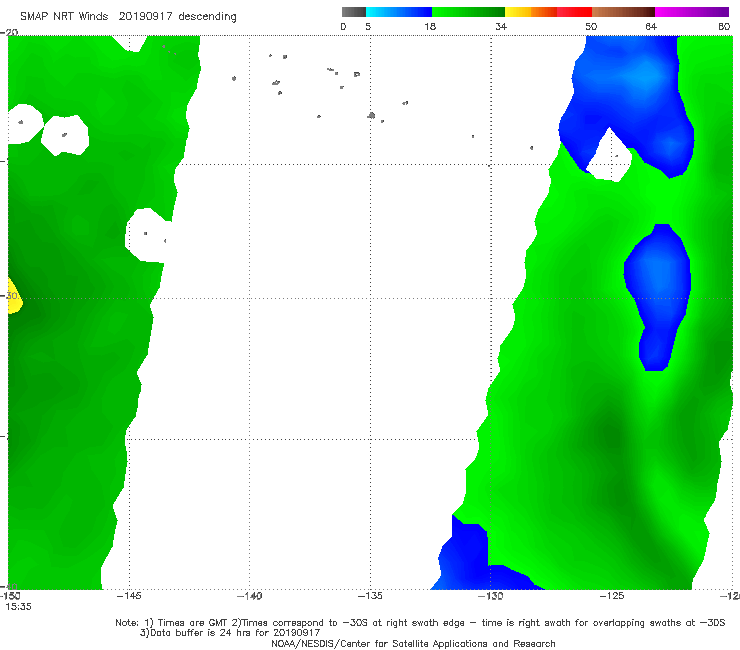Click the word 'descending' in the title
The height and width of the screenshot is (650, 740).
(207, 17)
